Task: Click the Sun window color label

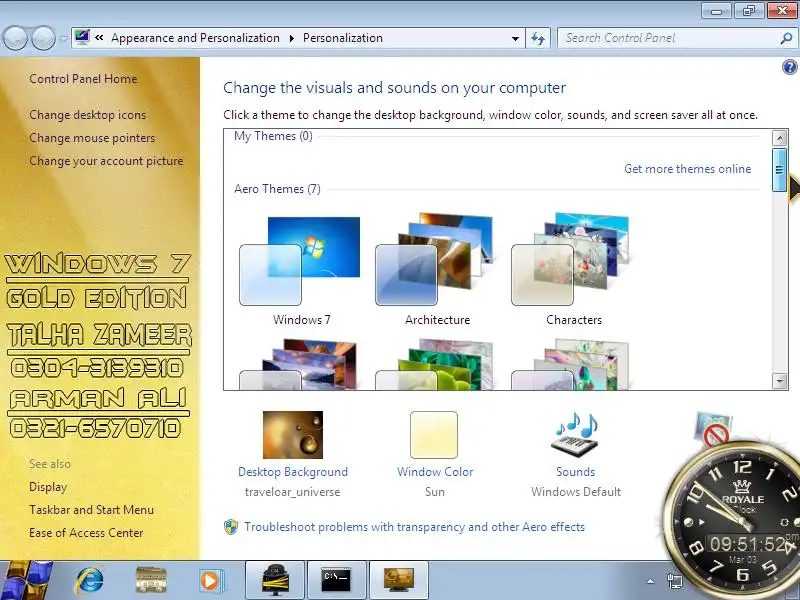Action: [435, 492]
